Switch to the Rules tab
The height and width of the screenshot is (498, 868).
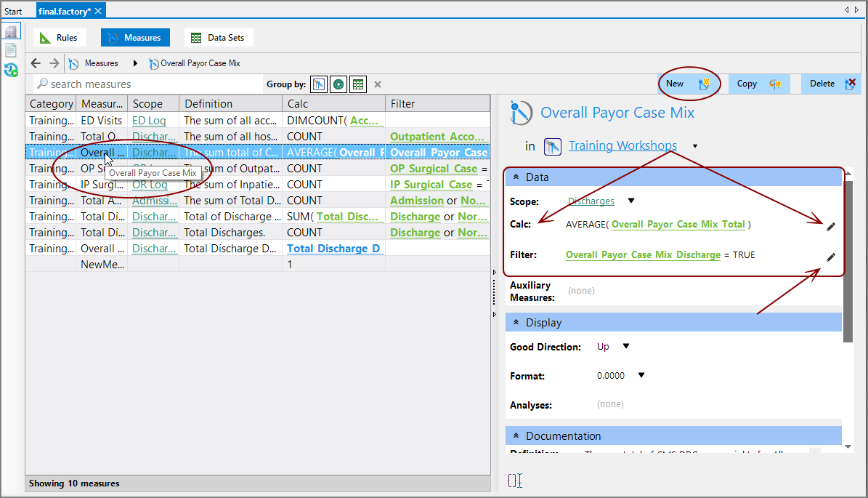[x=59, y=36]
